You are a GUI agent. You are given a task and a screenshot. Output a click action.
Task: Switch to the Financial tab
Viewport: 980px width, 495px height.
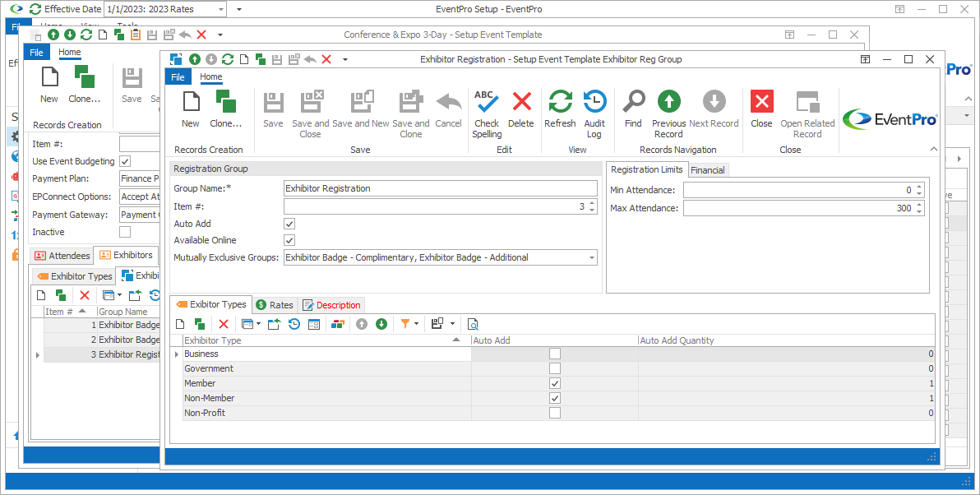[x=708, y=170]
